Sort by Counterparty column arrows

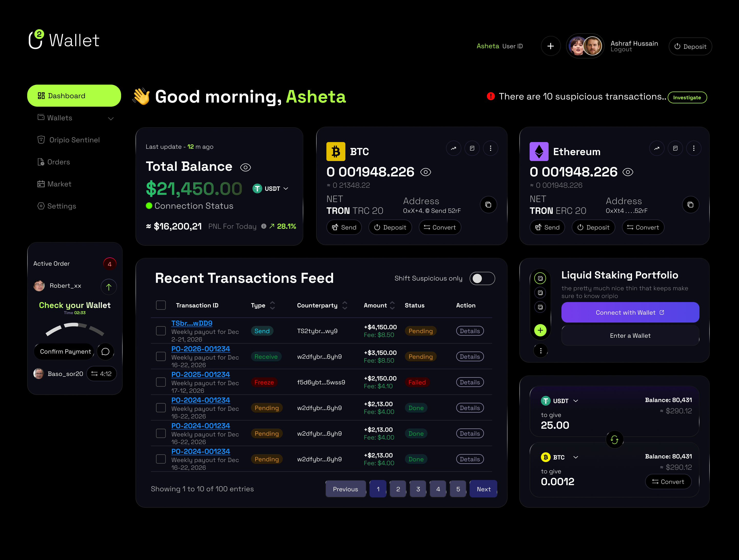pyautogui.click(x=345, y=305)
